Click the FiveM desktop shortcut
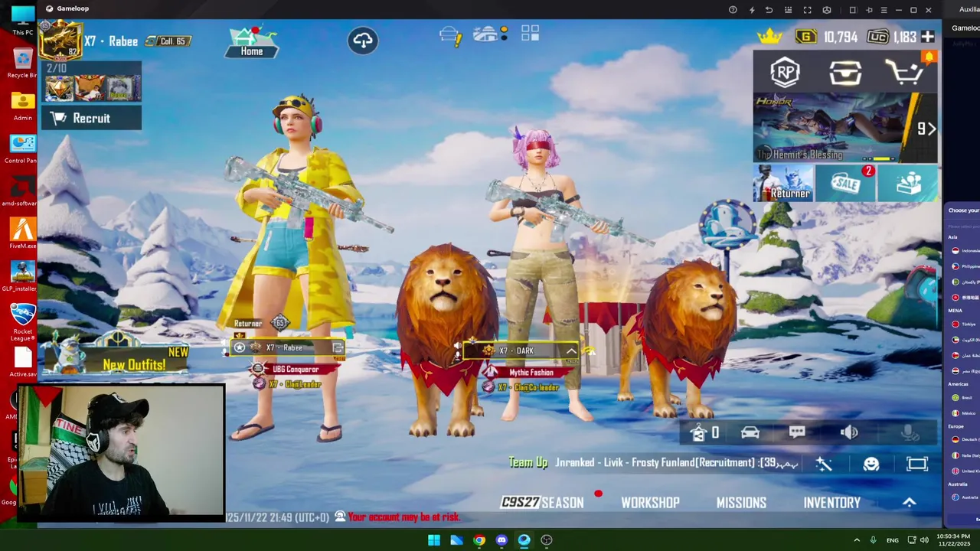The height and width of the screenshot is (551, 980). click(x=22, y=234)
